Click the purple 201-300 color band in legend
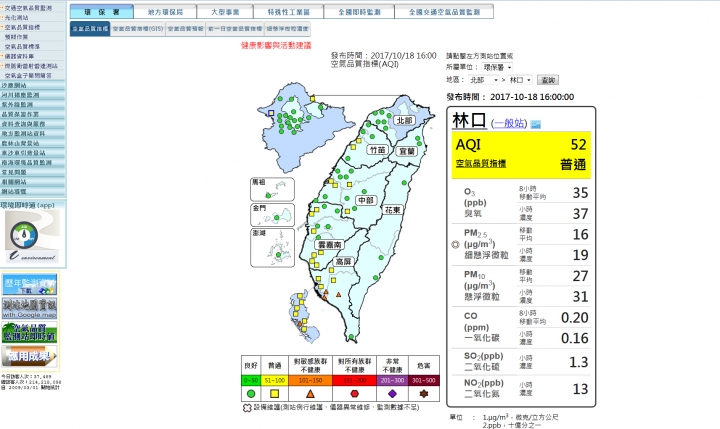 392,380
